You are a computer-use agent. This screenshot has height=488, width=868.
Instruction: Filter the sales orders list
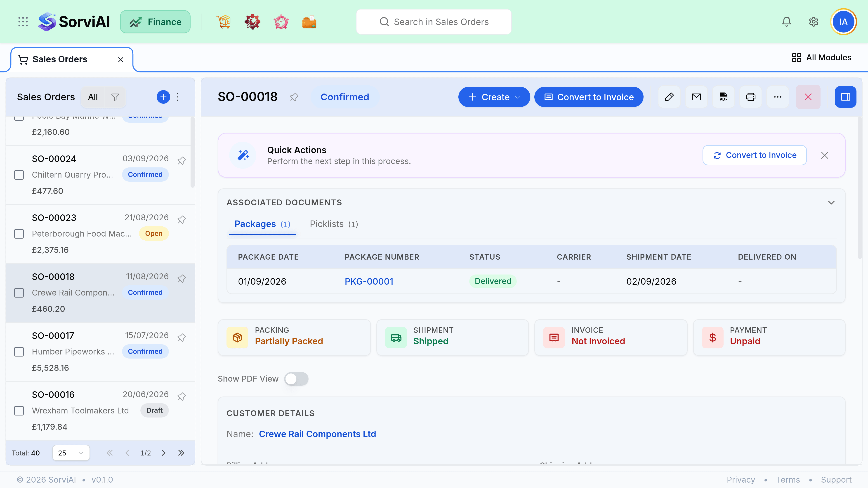click(115, 97)
